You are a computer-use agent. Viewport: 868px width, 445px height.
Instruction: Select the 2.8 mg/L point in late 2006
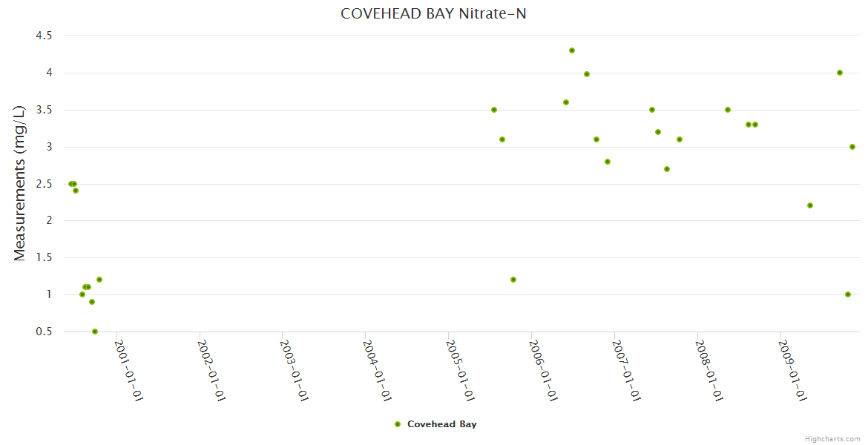click(608, 162)
